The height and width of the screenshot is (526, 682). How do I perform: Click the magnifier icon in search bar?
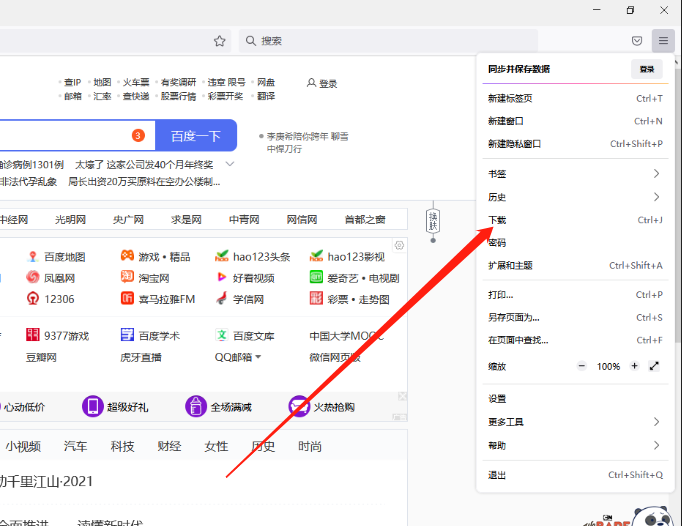click(251, 41)
